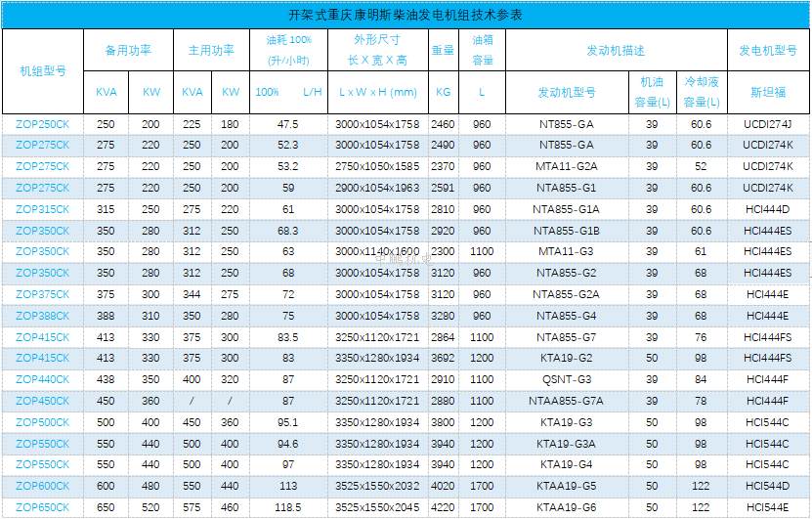Click the 主用功率 header cell
The height and width of the screenshot is (519, 812).
pos(211,50)
